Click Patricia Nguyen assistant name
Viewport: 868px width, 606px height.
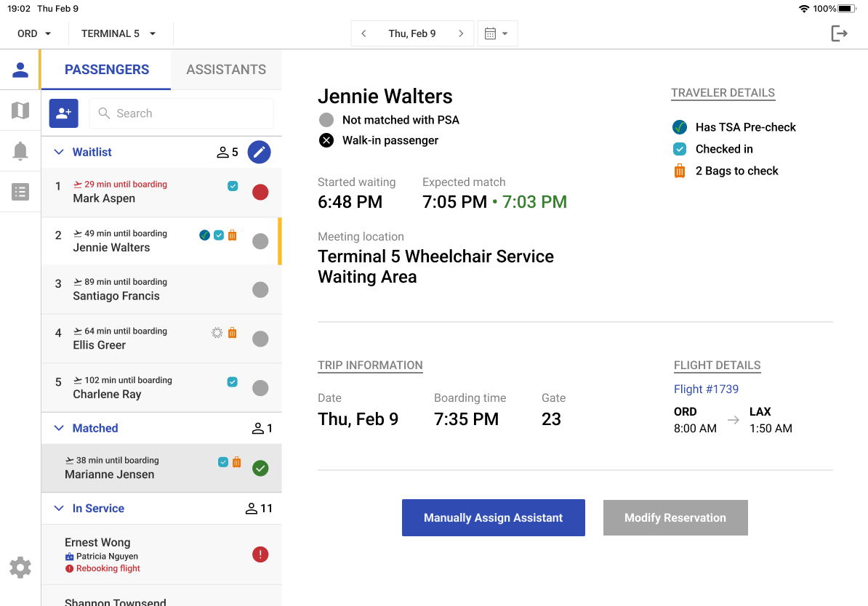click(x=107, y=556)
